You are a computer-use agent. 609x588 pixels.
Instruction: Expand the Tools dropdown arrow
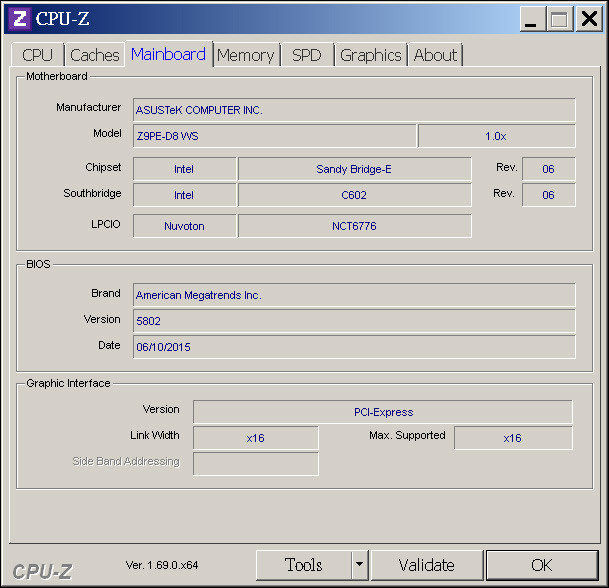pyautogui.click(x=360, y=565)
